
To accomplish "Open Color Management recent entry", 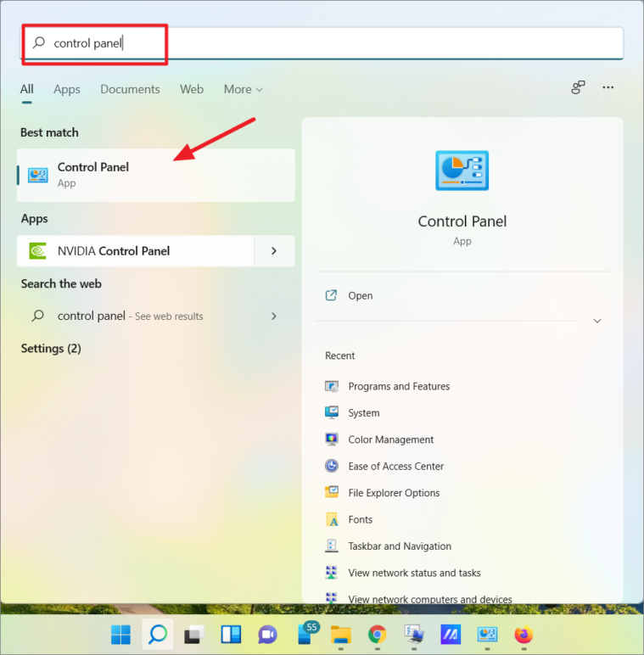I will [391, 439].
